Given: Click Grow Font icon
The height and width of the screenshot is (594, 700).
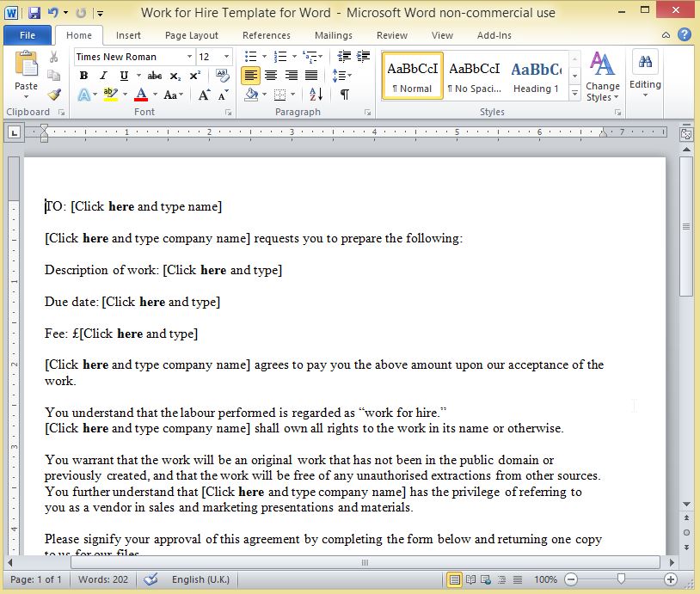Looking at the screenshot, I should click(204, 95).
